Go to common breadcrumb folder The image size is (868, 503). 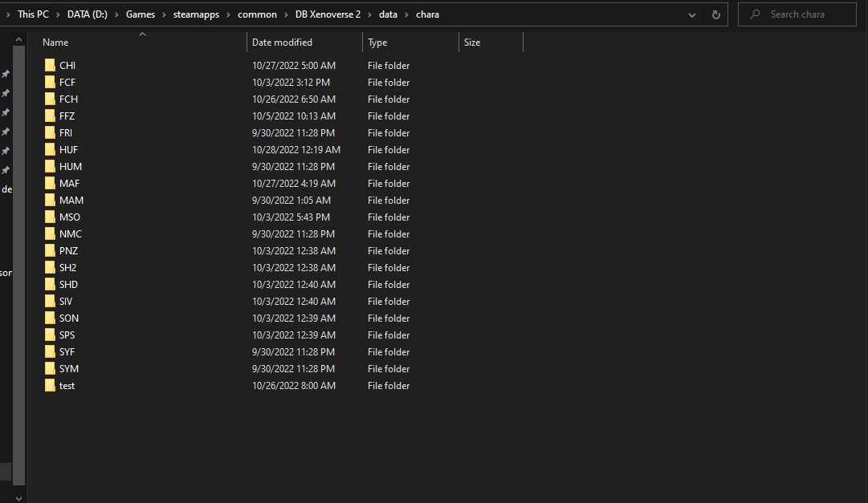[x=258, y=14]
